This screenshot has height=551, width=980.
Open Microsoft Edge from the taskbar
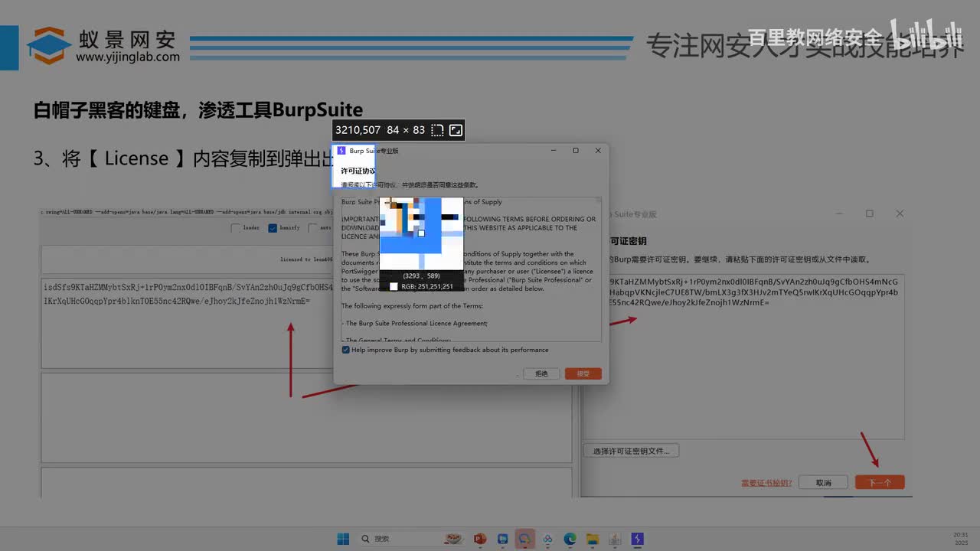570,539
